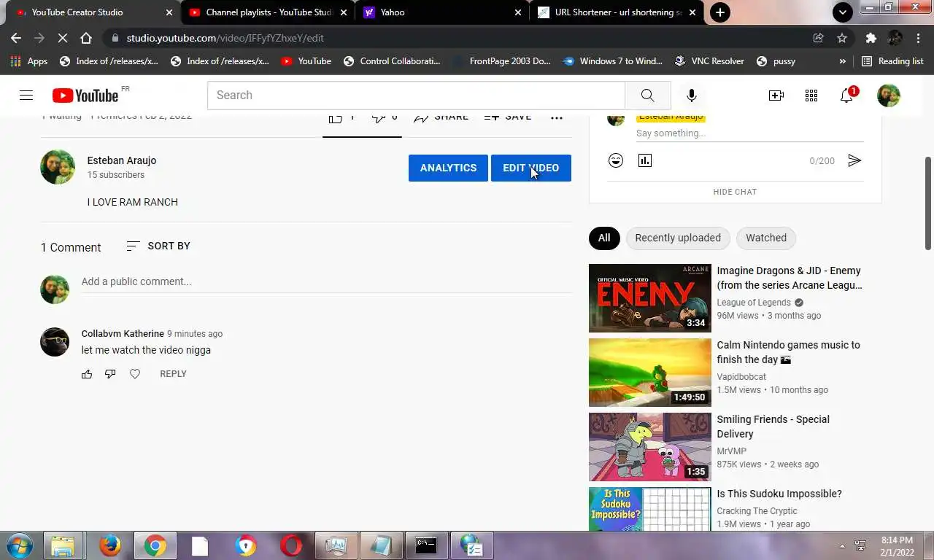Open the Esteban Araujo channel name link
Image resolution: width=934 pixels, height=560 pixels.
(x=122, y=160)
